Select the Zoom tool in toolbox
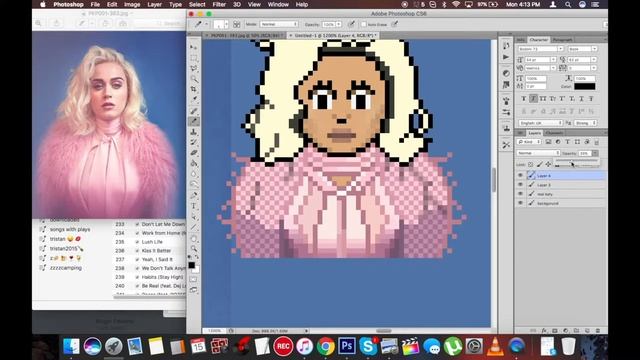This screenshot has height=360, width=640. [193, 248]
